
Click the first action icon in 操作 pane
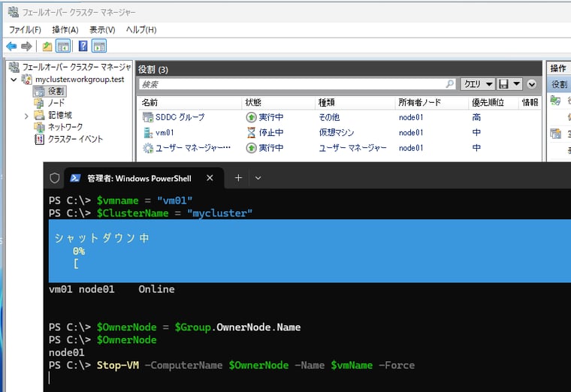[x=555, y=101]
